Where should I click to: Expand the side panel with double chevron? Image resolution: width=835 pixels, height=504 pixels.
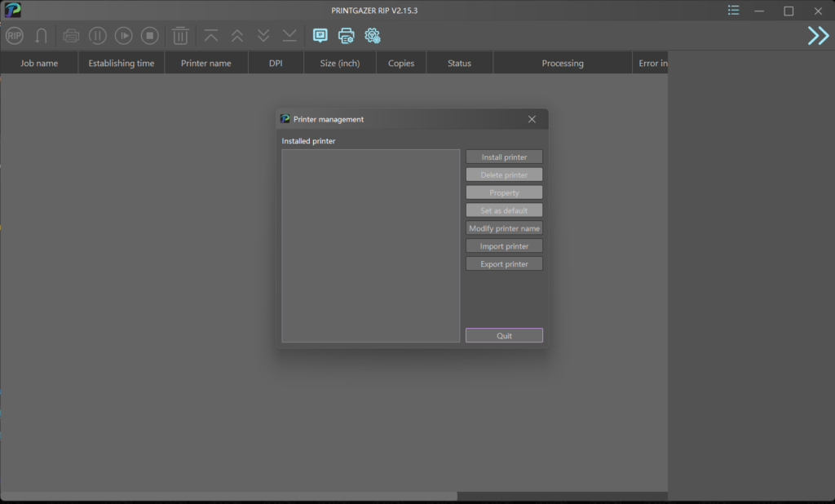coord(818,36)
